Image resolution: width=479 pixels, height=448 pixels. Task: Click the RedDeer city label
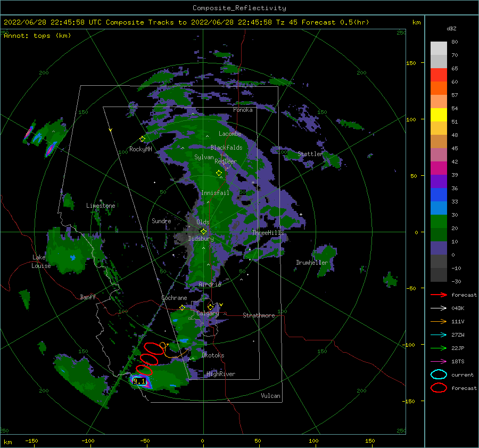point(226,161)
